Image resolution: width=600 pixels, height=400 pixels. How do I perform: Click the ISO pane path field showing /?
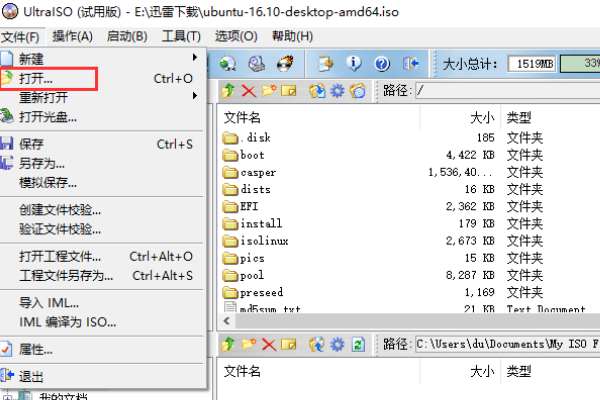click(508, 91)
